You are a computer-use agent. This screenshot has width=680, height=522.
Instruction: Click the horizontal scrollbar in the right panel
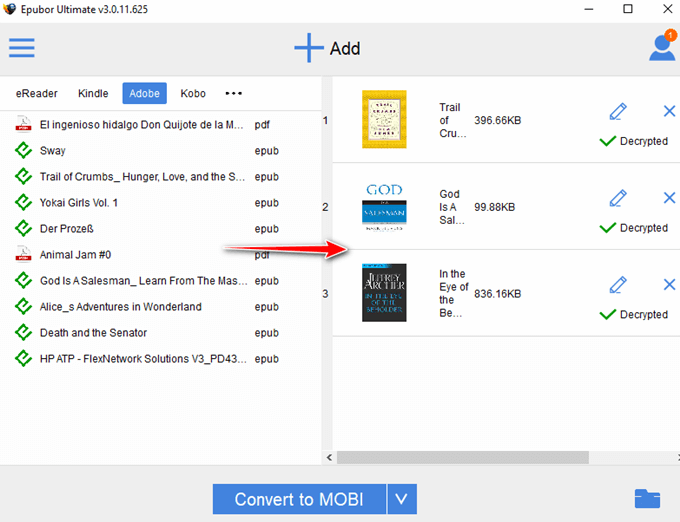point(463,457)
